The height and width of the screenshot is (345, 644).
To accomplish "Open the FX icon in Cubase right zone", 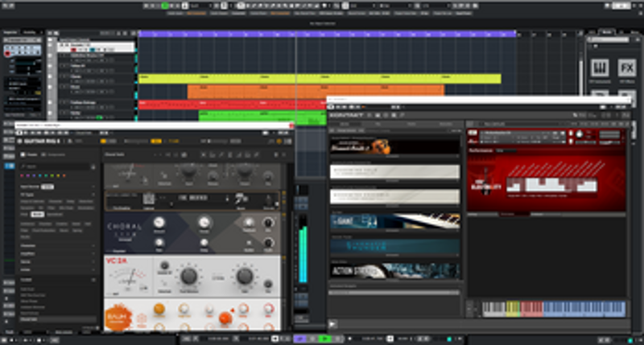I will (x=627, y=68).
